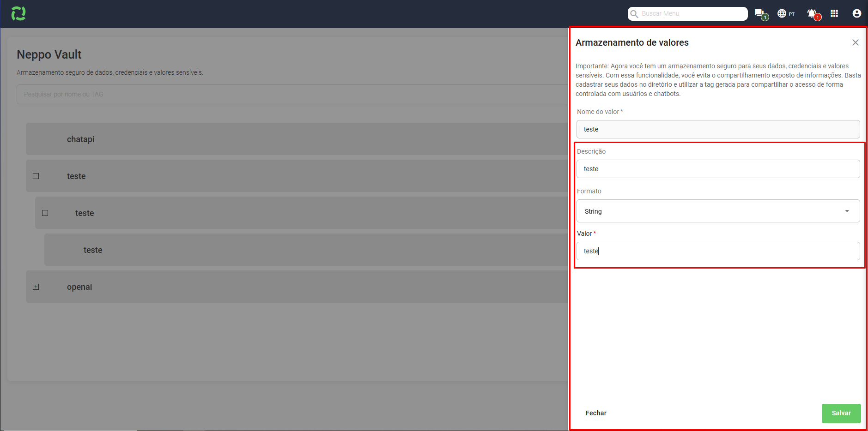Click the Nome do valor input field
The image size is (868, 431).
(718, 129)
